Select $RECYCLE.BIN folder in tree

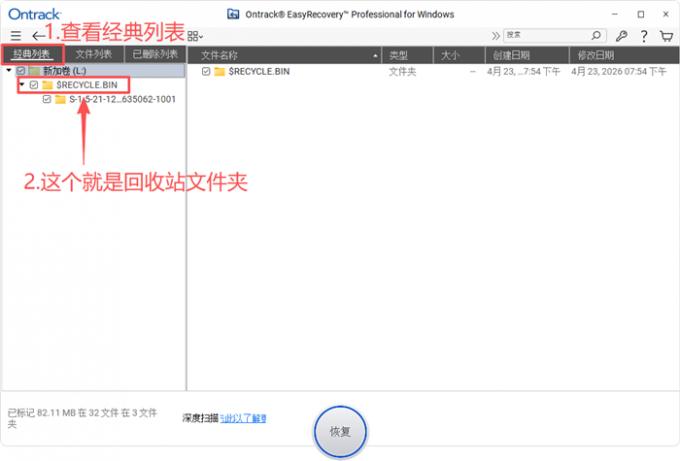87,85
